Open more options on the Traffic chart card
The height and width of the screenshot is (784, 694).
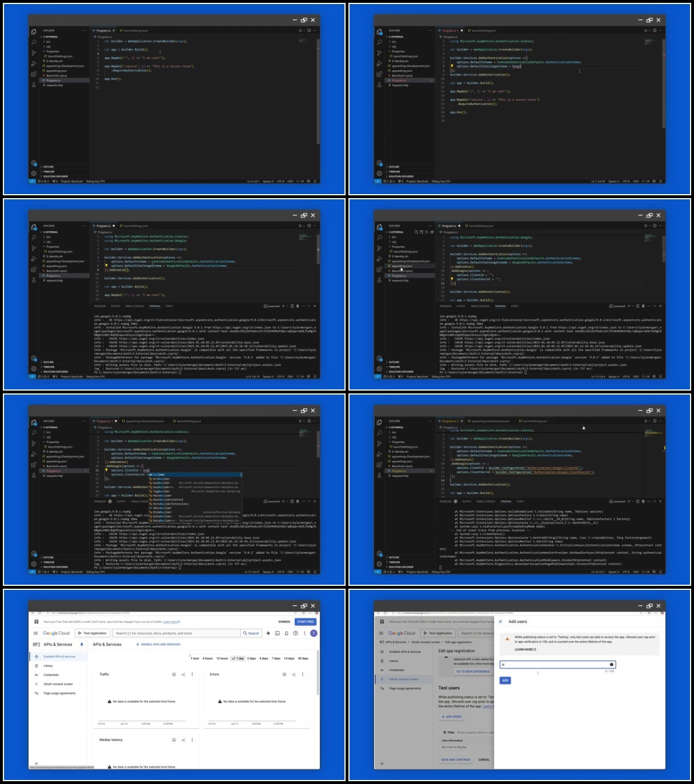[192, 674]
